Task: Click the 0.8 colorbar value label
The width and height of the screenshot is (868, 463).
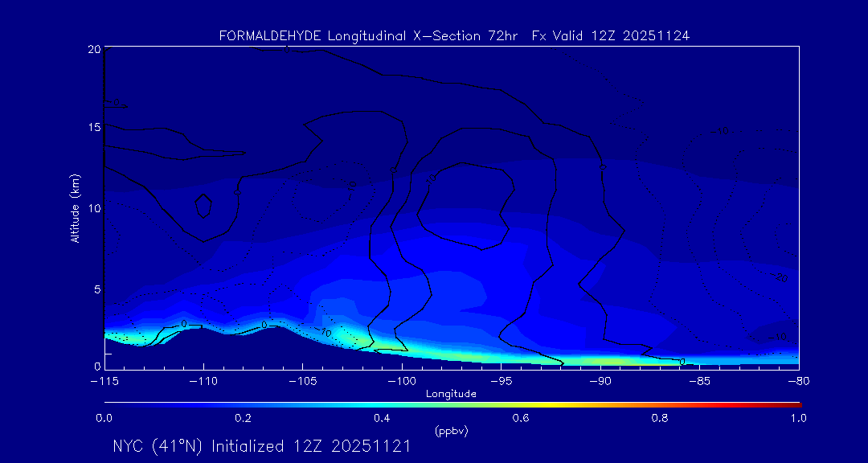Action: [x=660, y=418]
